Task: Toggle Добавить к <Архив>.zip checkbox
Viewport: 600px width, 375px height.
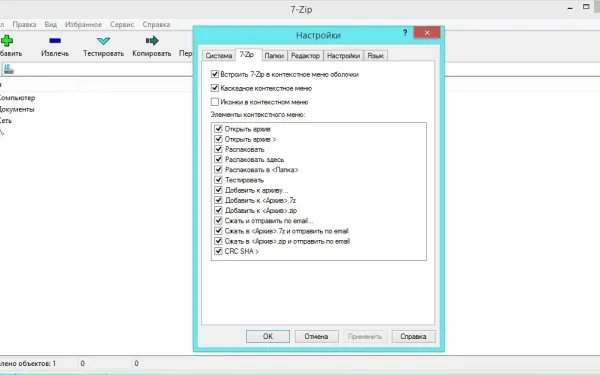Action: click(x=218, y=210)
